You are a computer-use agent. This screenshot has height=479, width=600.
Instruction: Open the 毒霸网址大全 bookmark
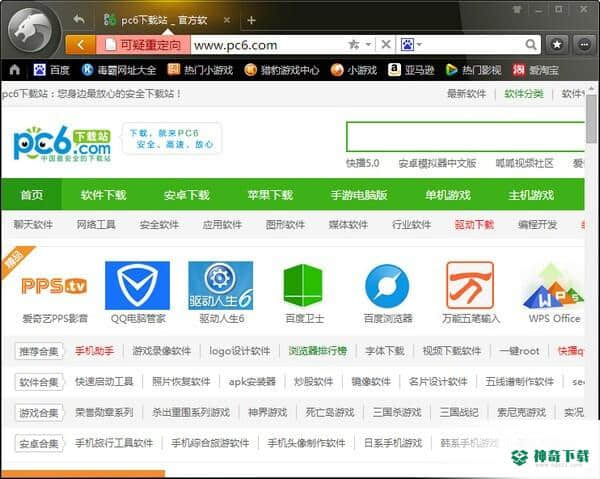(119, 70)
